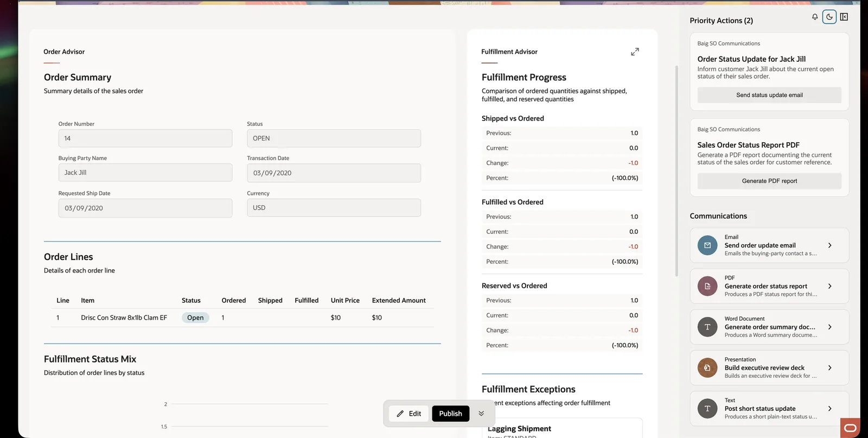Open chevron for Generate order status report
Viewport: 868px width, 438px height.
click(830, 286)
